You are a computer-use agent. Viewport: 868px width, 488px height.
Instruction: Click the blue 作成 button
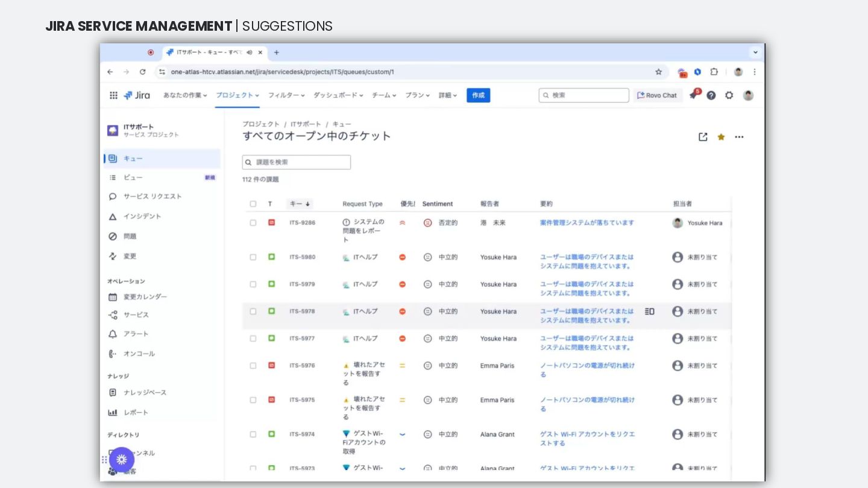coord(478,95)
